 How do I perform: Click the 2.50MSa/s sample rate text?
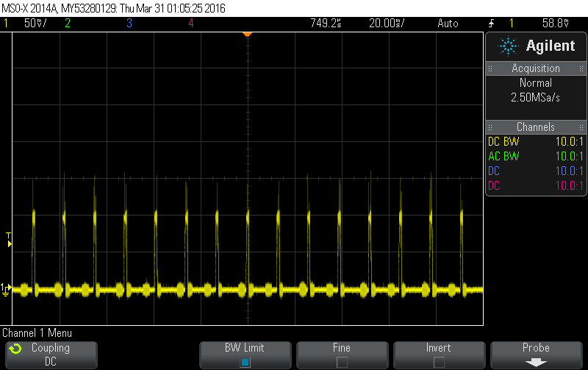536,98
